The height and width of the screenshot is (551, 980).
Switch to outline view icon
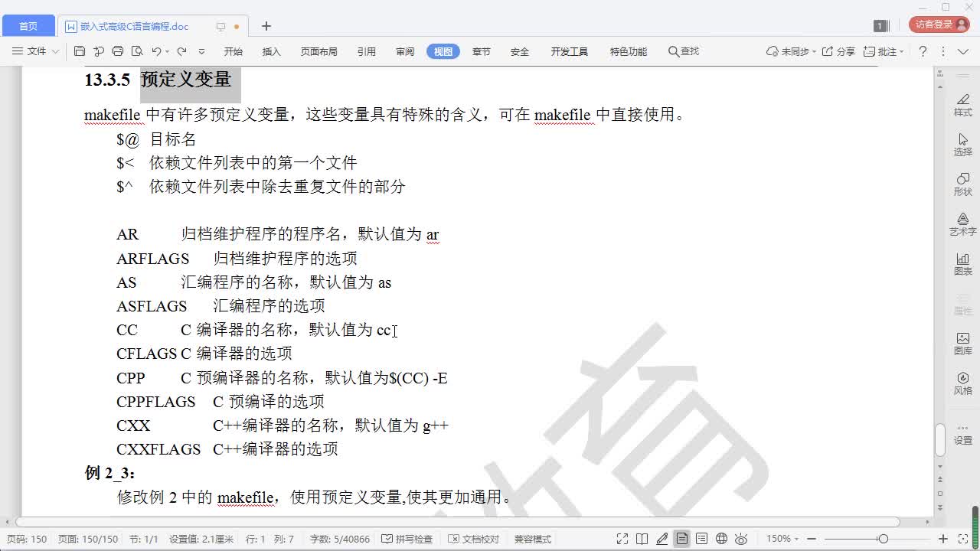point(701,539)
